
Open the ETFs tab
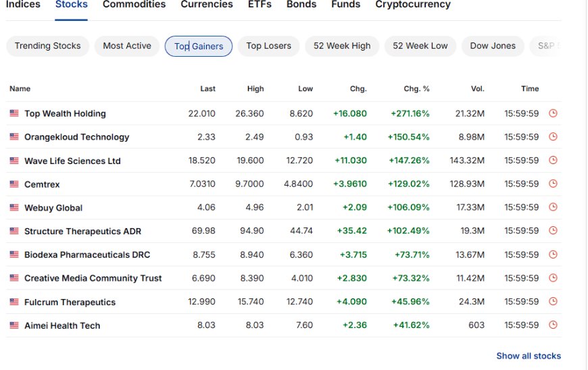point(260,5)
